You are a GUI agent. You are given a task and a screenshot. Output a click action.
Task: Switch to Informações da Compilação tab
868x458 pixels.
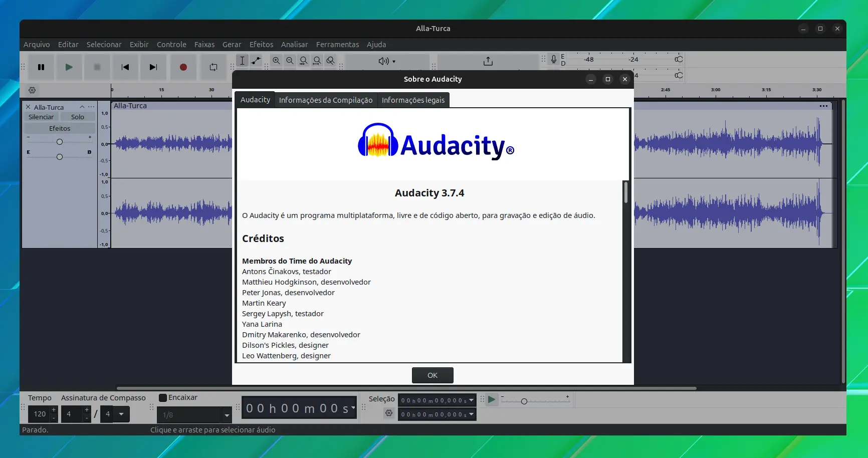326,100
